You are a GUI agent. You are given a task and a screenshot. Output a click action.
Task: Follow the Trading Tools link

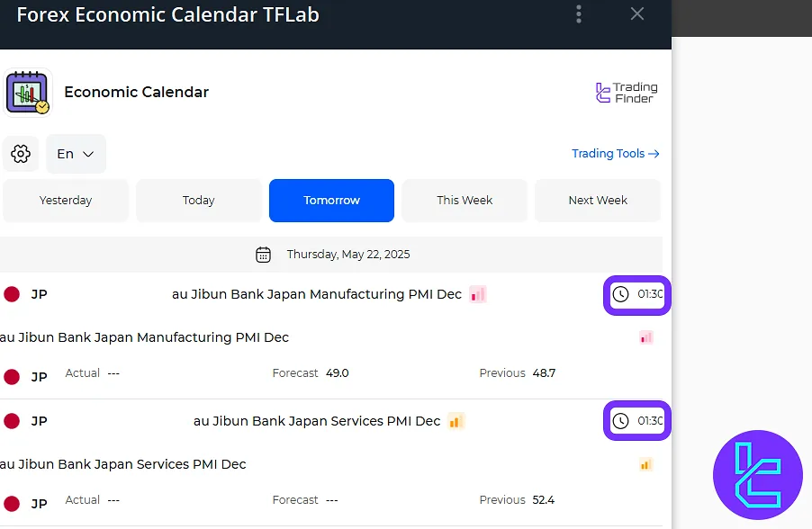(x=616, y=154)
